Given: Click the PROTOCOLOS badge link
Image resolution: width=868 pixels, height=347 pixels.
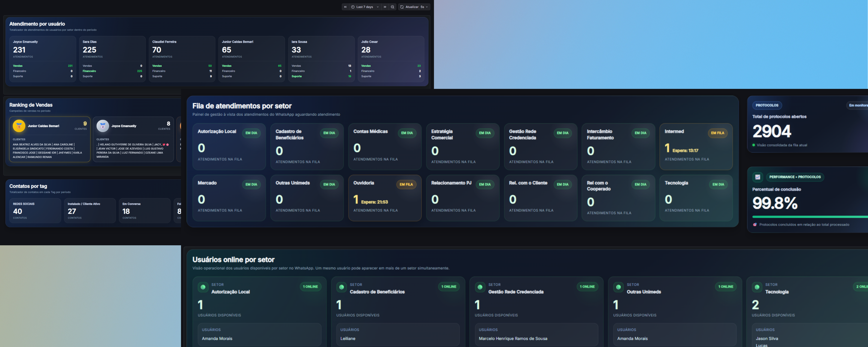Looking at the screenshot, I should (767, 105).
